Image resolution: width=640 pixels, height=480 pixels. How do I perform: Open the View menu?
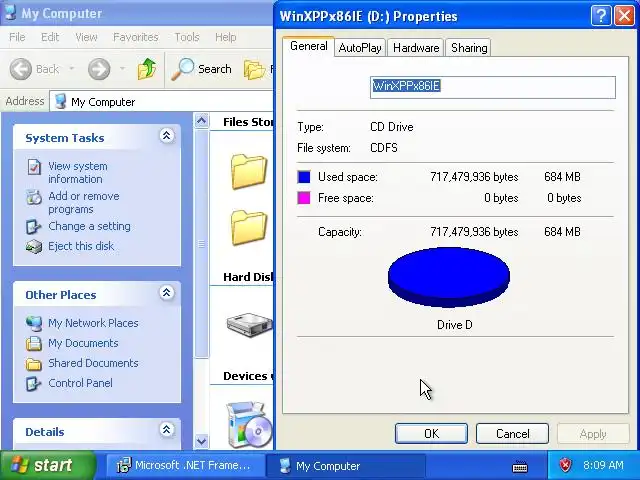[86, 37]
